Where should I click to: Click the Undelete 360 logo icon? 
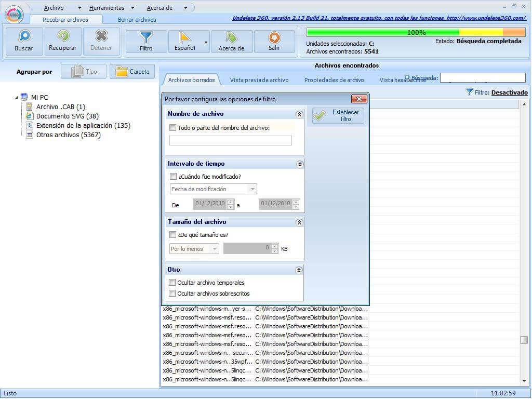(14, 14)
